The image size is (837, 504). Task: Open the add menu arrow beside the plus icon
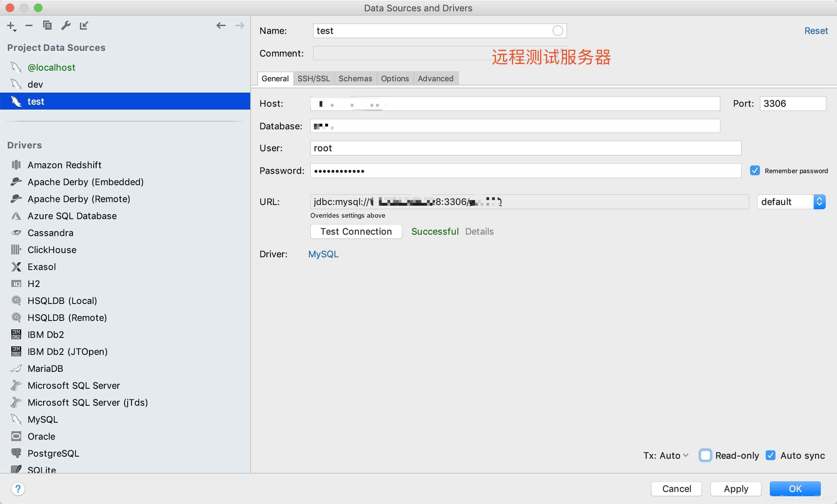15,31
